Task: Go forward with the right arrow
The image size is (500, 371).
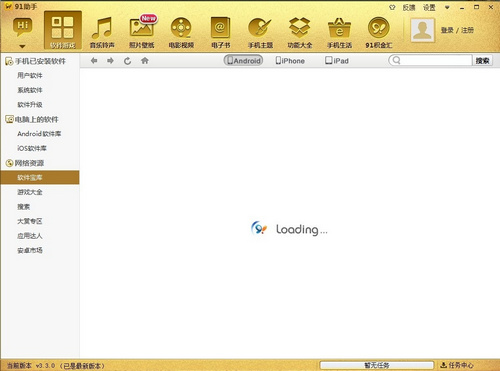Action: tap(110, 61)
